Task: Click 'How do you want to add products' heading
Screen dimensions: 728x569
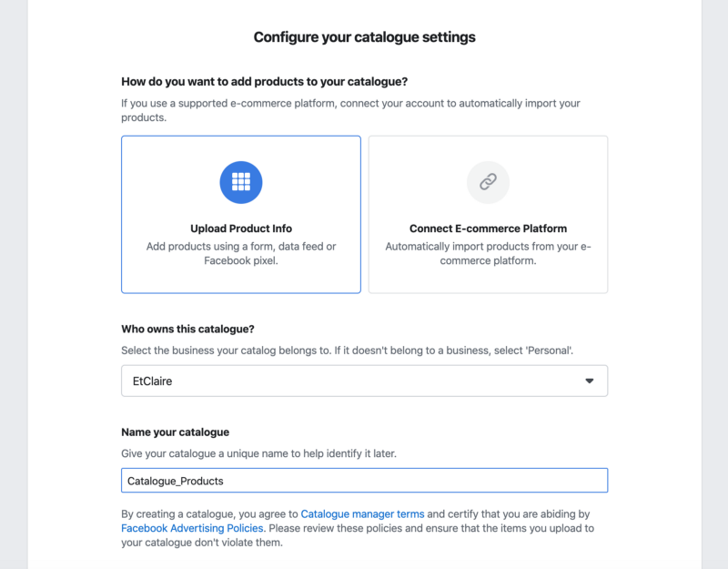Action: (x=264, y=82)
